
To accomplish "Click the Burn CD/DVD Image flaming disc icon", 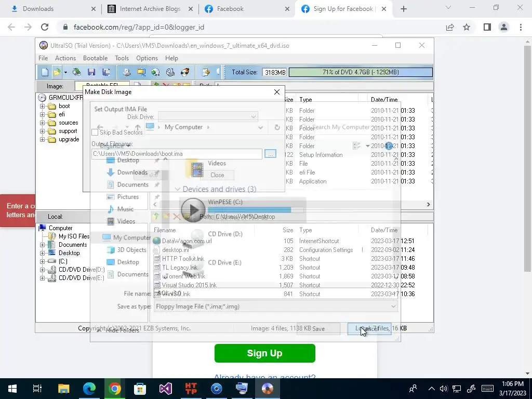I will tap(185, 72).
